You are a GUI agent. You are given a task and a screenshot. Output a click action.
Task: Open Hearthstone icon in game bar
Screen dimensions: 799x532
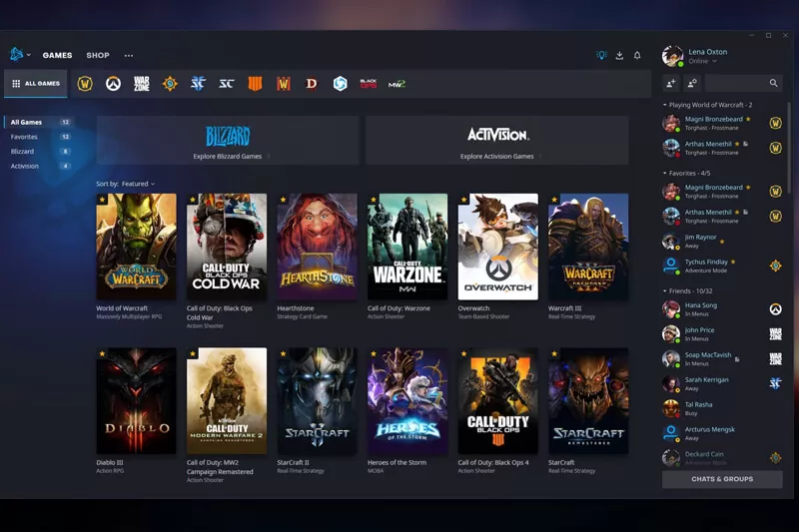click(170, 84)
